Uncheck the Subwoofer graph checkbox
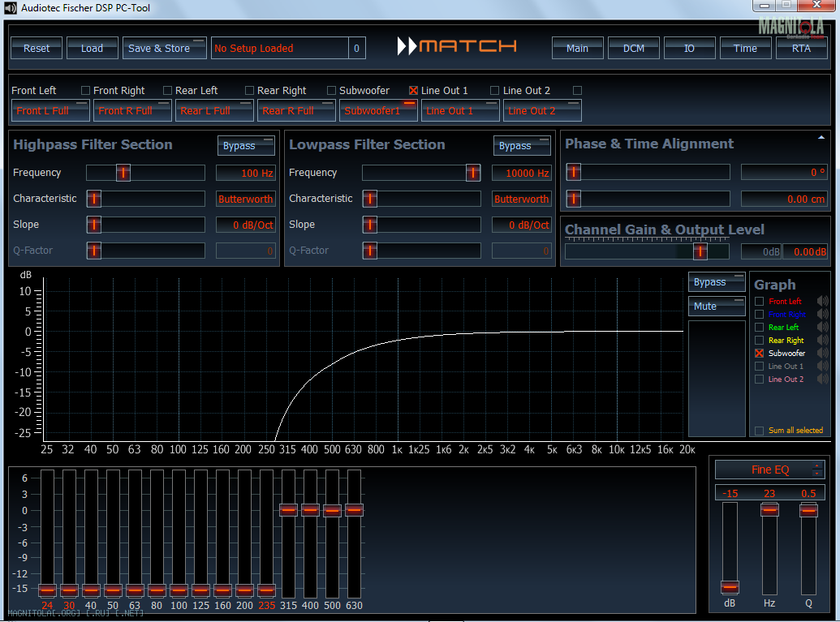 759,354
